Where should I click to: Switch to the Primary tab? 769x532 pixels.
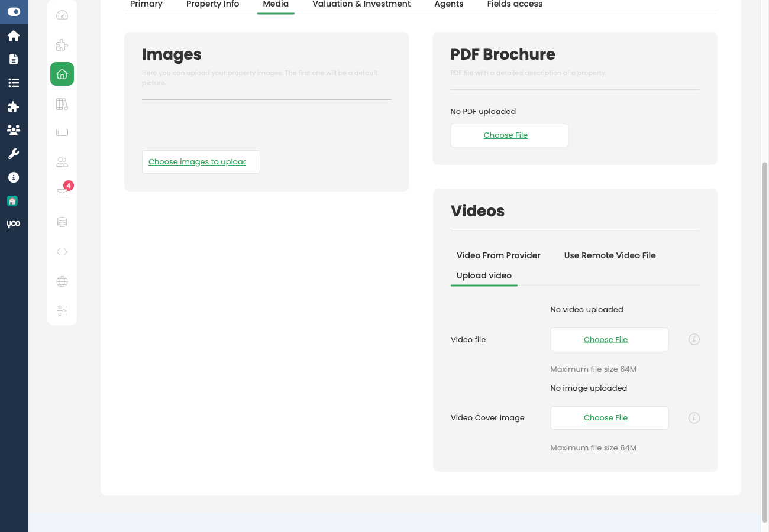point(146,4)
